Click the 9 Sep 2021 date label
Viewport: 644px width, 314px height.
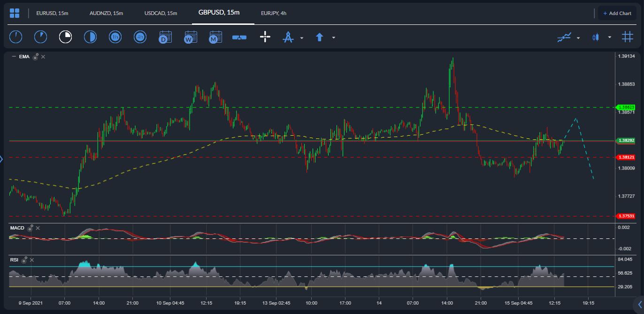click(x=31, y=303)
